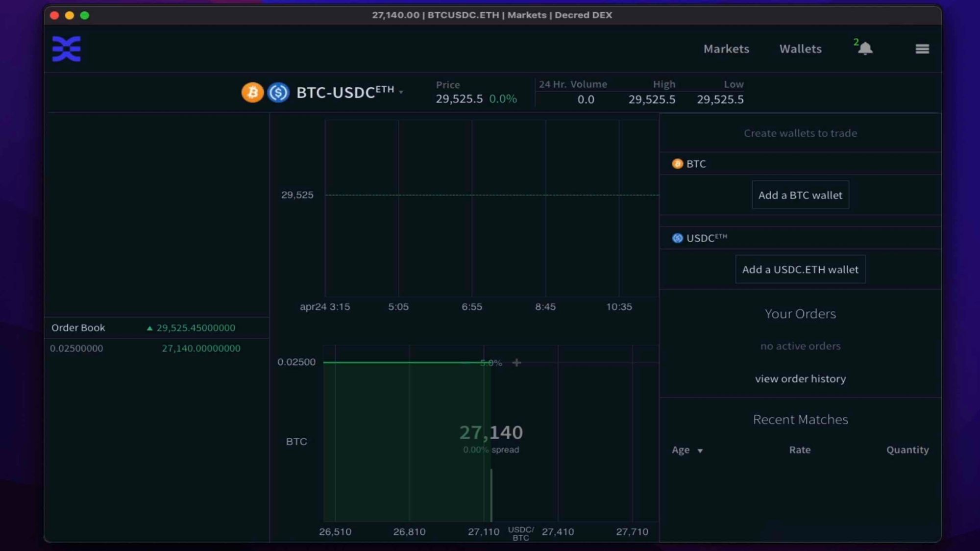Viewport: 980px width, 551px height.
Task: Click the blue USDC coin icon in header
Action: coord(278,92)
